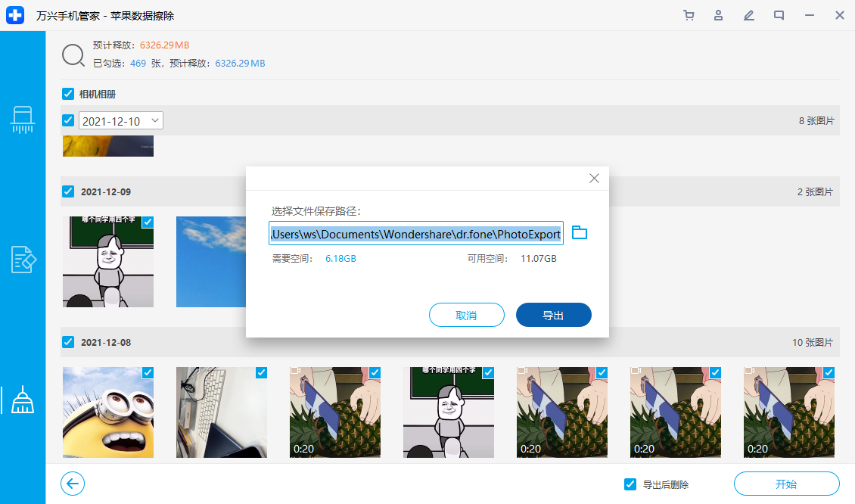
Task: Disable the 导出后删除 option
Action: pos(630,484)
